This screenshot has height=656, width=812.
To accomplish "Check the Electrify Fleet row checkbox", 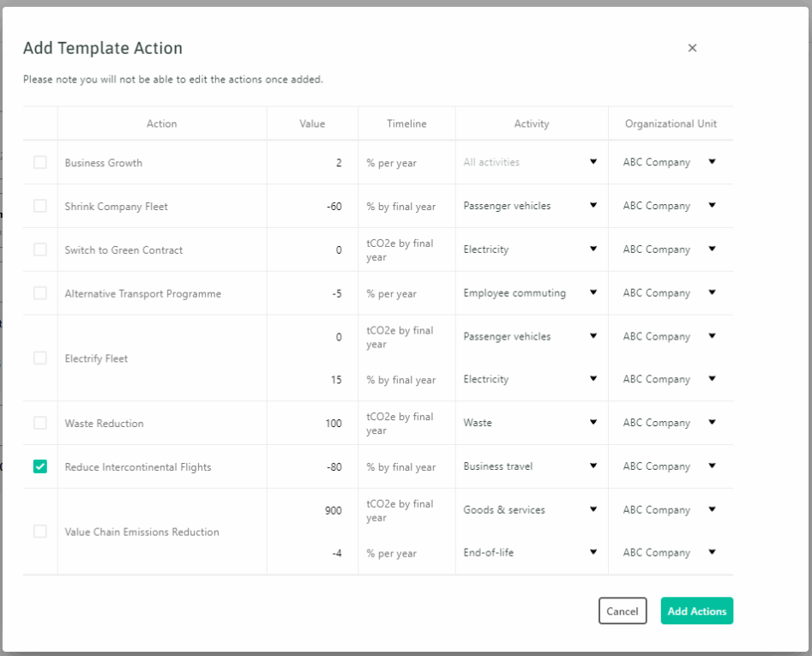I will pos(40,358).
